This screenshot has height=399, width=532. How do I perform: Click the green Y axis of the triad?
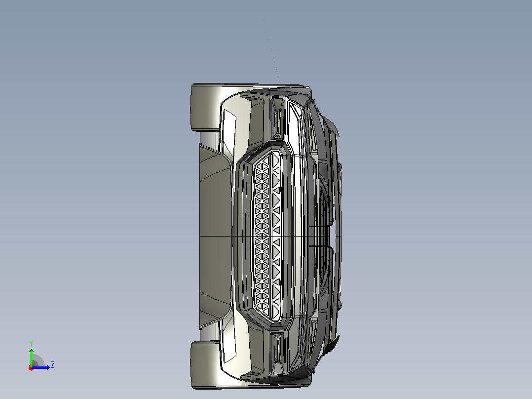[31, 357]
